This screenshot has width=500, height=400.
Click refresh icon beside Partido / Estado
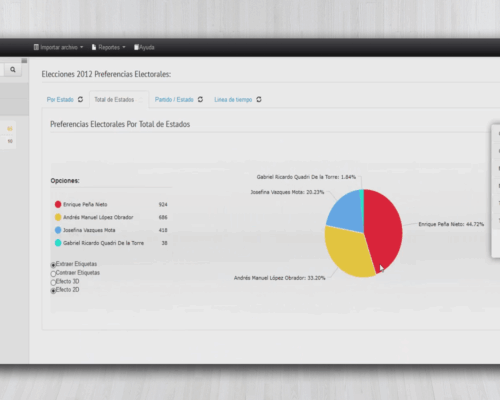[x=200, y=99]
